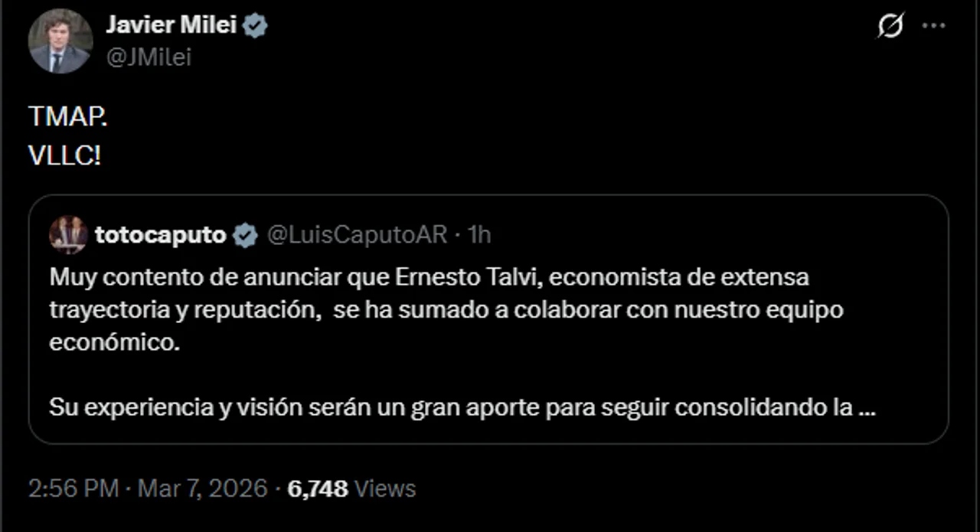Click the Views label
Viewport: 980px width, 532px height.
tap(386, 488)
